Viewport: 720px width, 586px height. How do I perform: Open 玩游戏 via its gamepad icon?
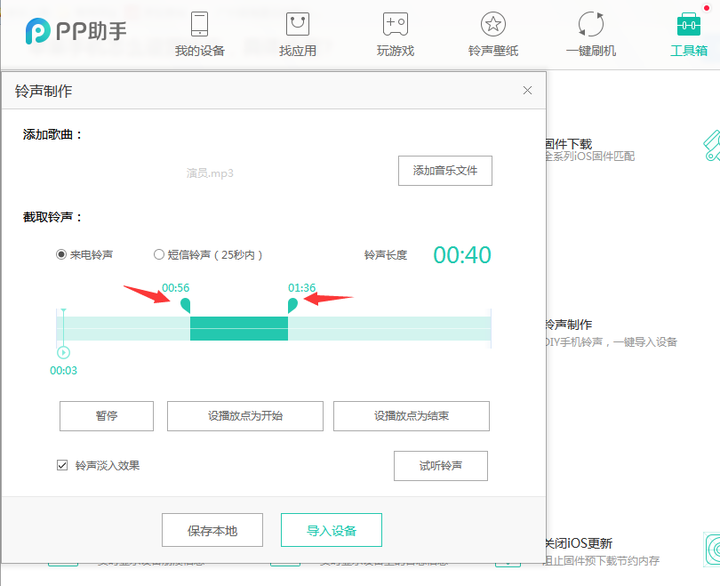(395, 24)
